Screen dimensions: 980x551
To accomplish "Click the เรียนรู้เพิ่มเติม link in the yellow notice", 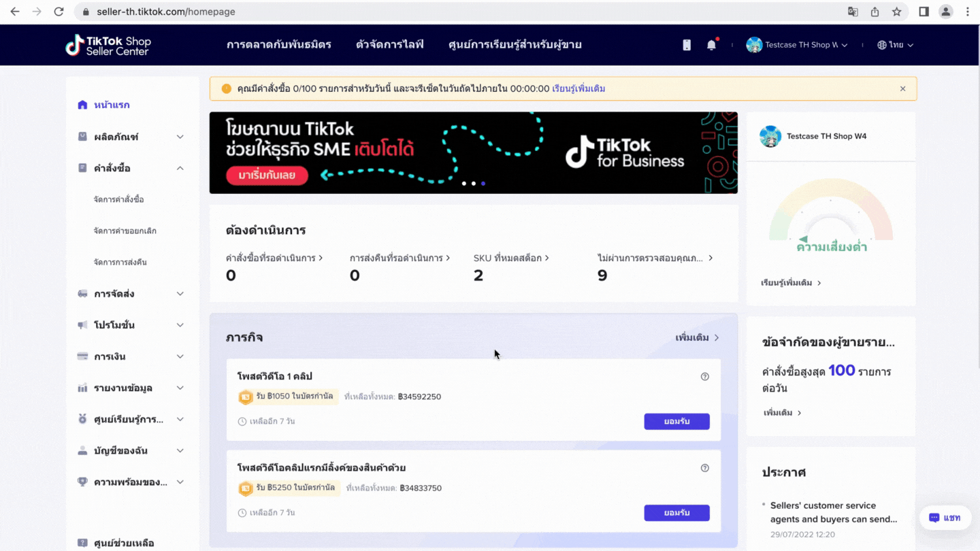I will (578, 89).
